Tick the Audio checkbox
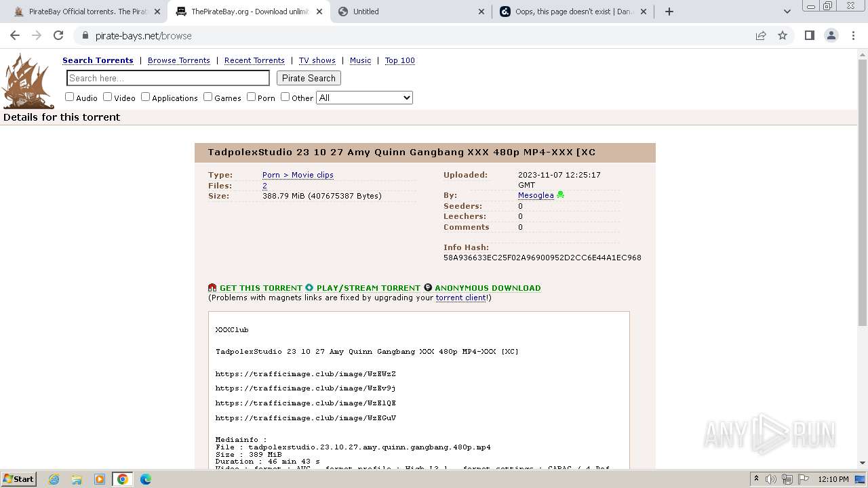Screen dimensions: 868x488 [69, 97]
